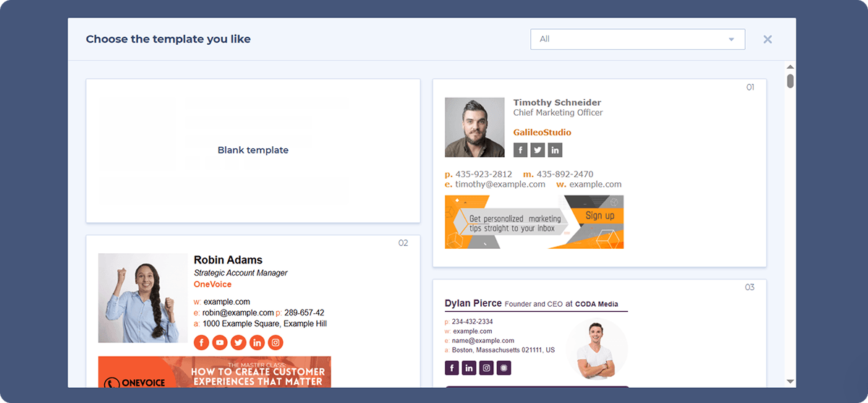Click the last purple social icon in Dylan Pierce signature
The image size is (868, 403).
(x=504, y=368)
